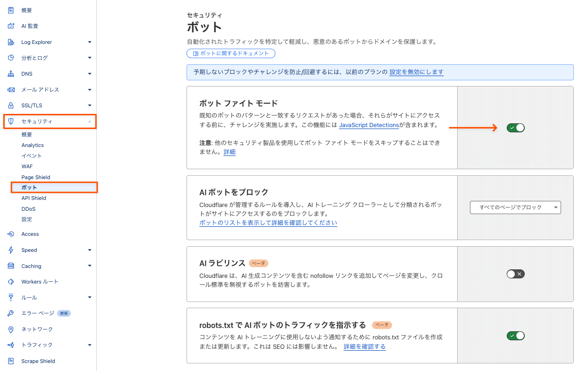Image resolution: width=588 pixels, height=371 pixels.
Task: Select the Speed lightning bolt icon
Action: (x=10, y=250)
